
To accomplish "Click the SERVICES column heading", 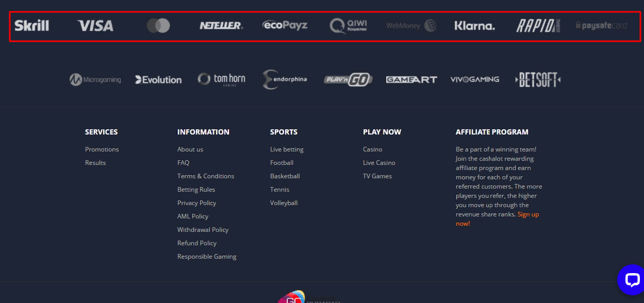I will pos(102,132).
